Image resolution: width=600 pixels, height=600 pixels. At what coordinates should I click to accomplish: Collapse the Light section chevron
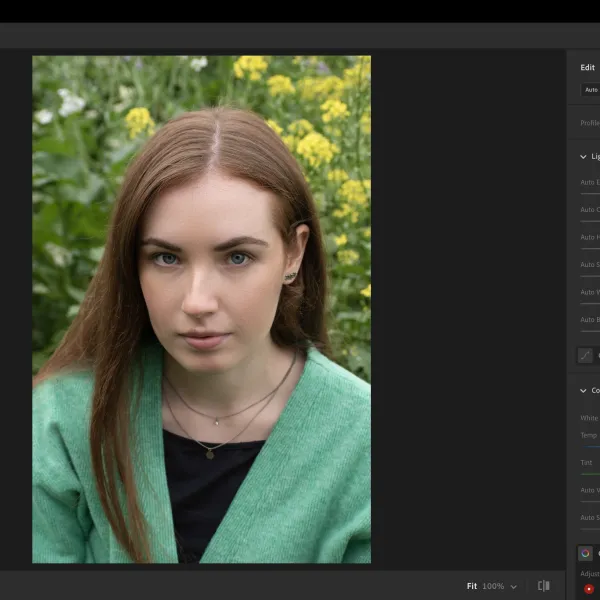click(x=583, y=157)
